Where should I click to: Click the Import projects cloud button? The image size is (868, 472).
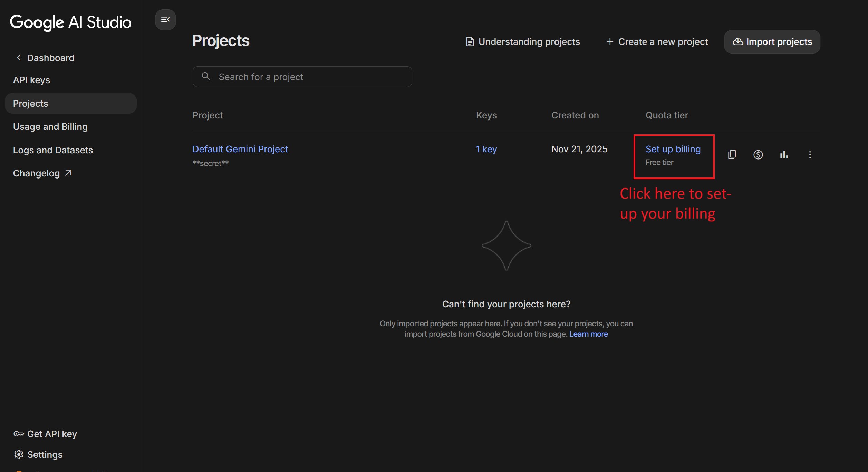tap(772, 42)
